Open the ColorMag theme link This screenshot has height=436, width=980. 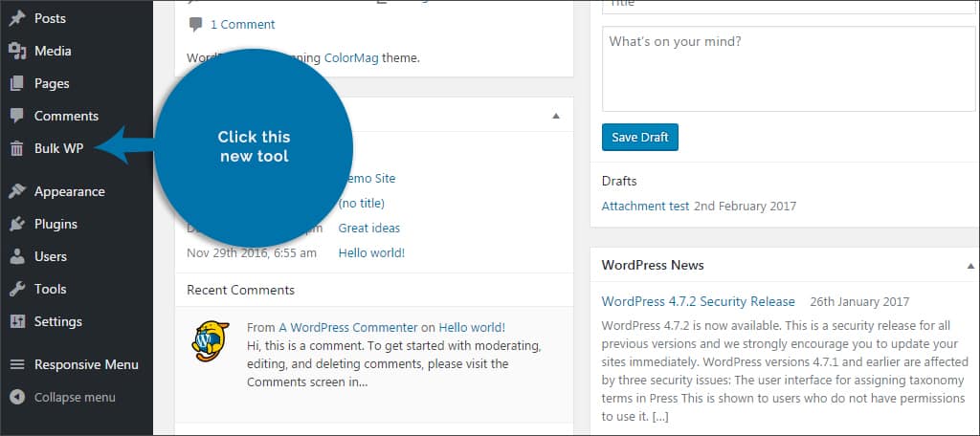point(351,58)
